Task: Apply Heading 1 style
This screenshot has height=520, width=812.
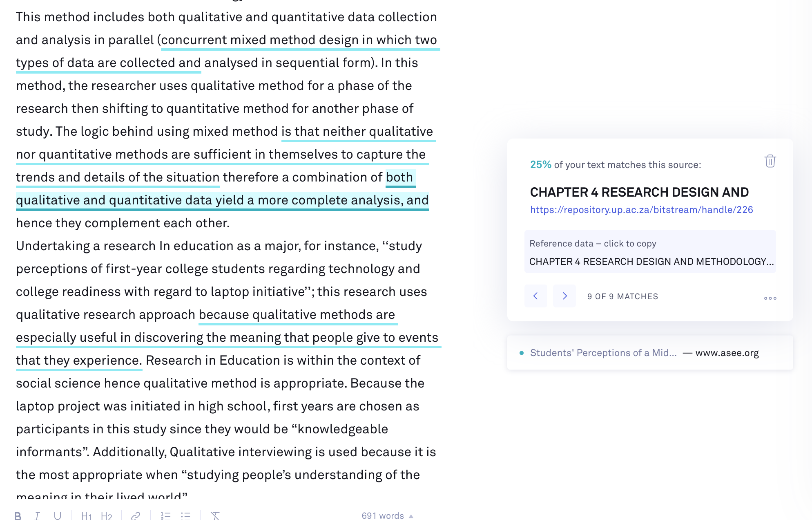Action: 86,516
